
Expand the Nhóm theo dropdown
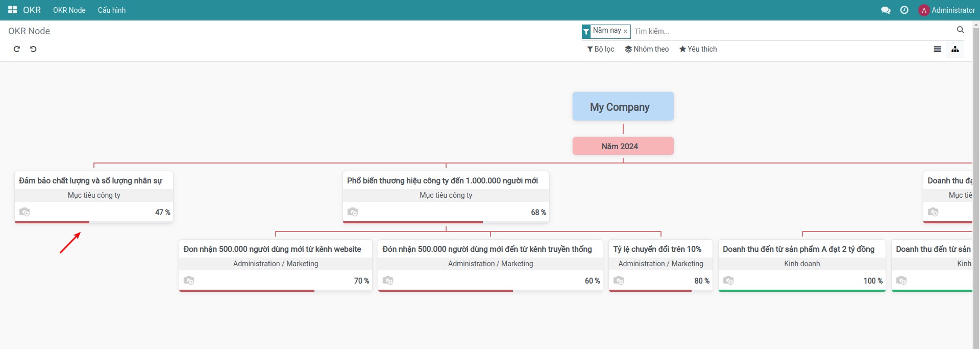[647, 49]
